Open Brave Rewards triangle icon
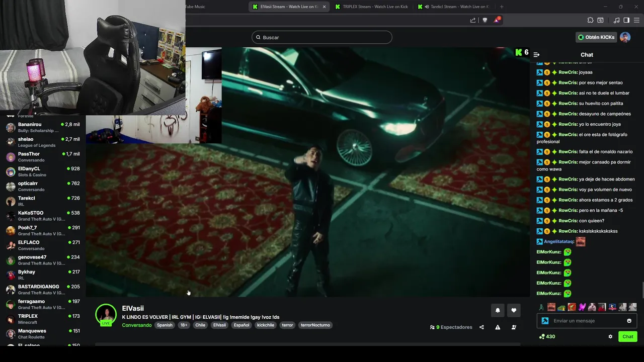 [497, 20]
